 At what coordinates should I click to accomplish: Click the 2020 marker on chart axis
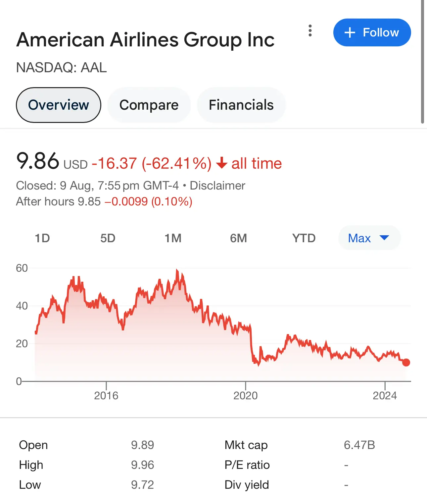pos(245,395)
